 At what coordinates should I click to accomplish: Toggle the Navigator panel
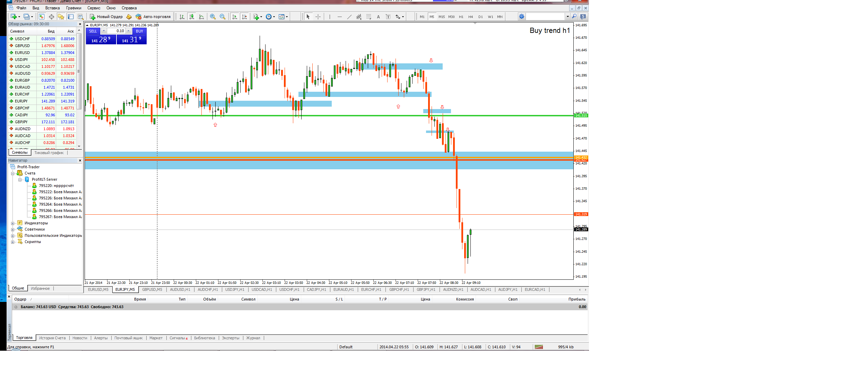pos(61,17)
